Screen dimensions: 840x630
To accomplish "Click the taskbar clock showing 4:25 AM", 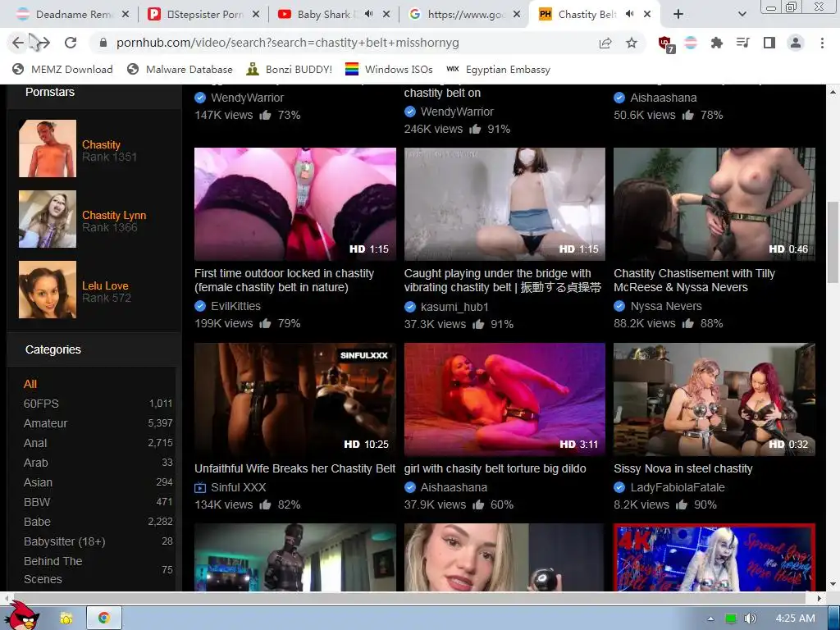I will click(796, 619).
